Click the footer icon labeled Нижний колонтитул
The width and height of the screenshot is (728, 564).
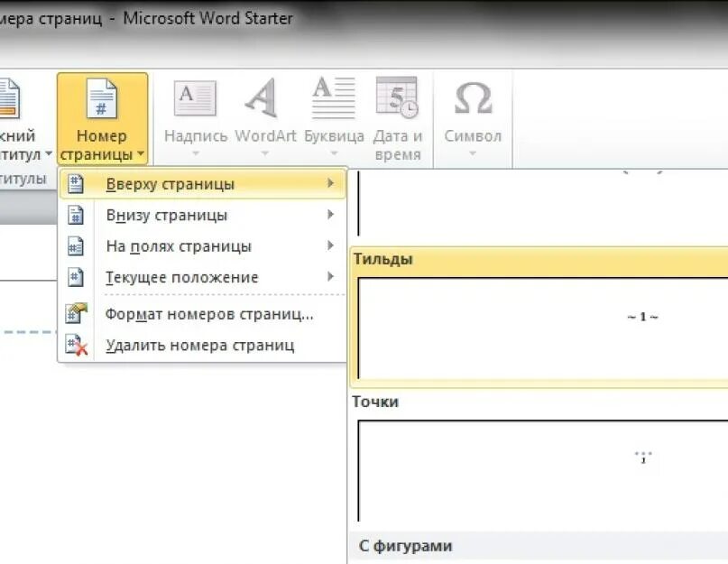tap(9, 98)
